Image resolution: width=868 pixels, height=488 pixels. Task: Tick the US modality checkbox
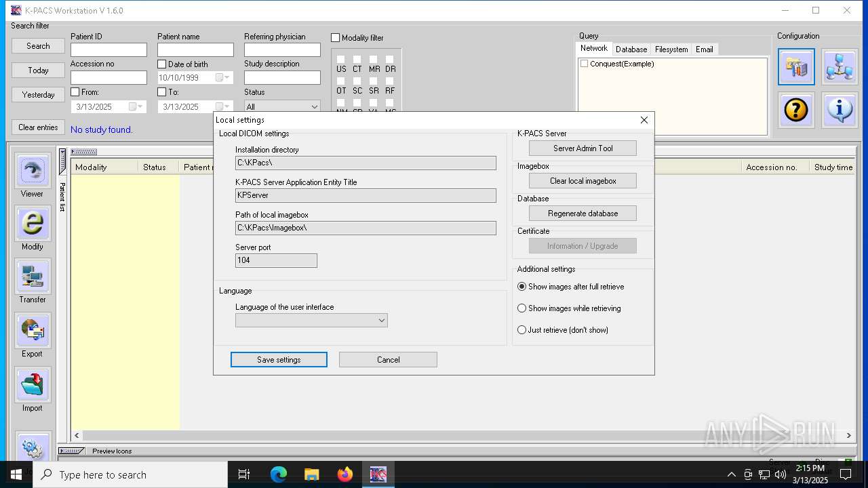(x=341, y=60)
